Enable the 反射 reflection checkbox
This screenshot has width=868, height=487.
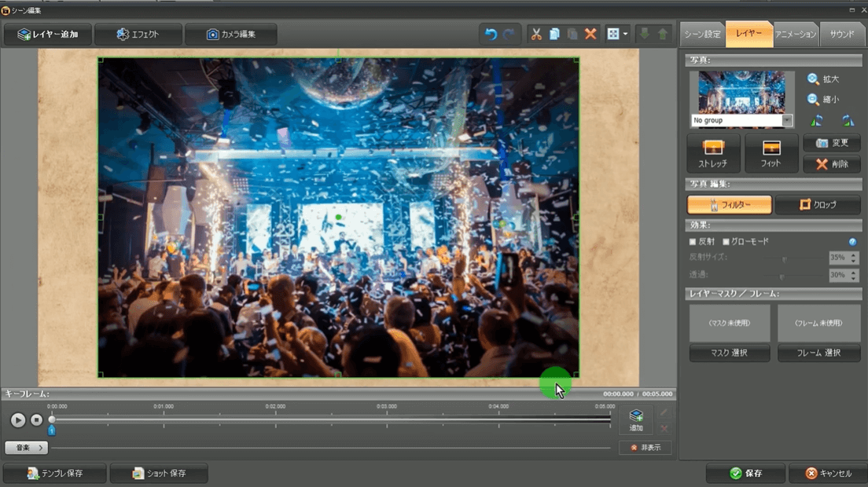(693, 242)
